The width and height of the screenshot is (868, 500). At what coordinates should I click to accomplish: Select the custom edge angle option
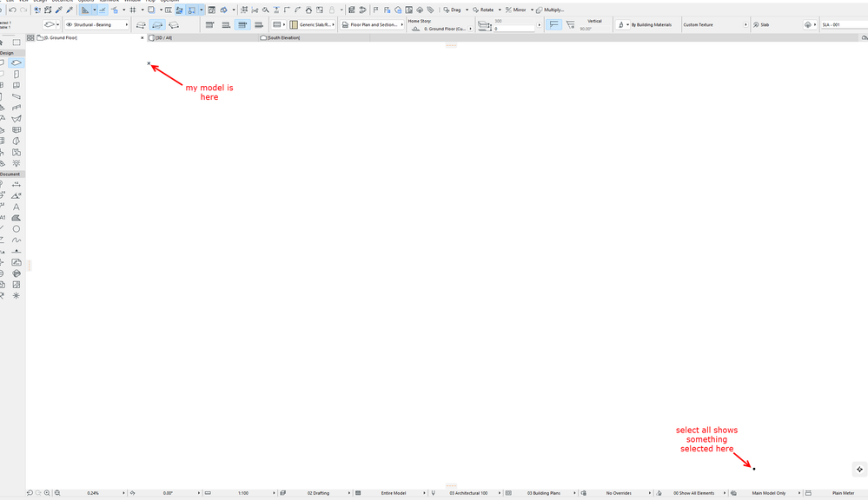570,25
